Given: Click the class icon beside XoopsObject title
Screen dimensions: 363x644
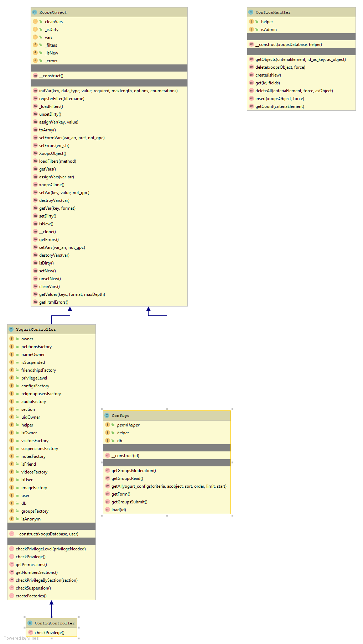Looking at the screenshot, I should click(35, 12).
